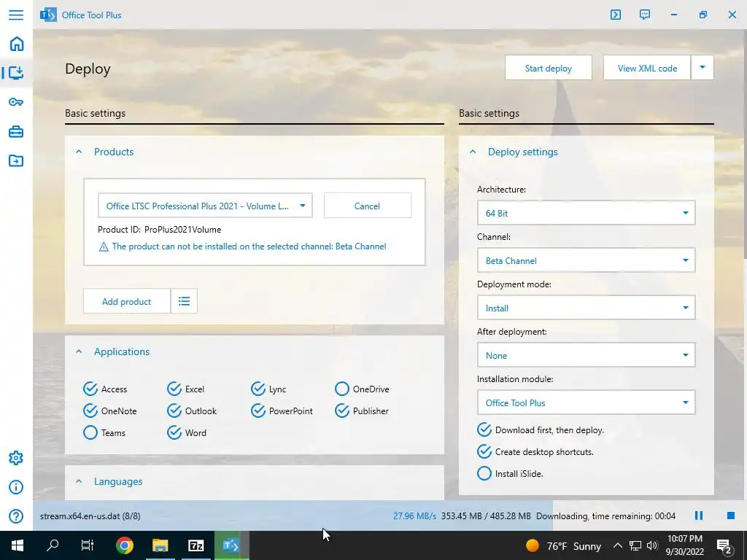The height and width of the screenshot is (560, 747).
Task: Open the Installation module dropdown
Action: (586, 402)
